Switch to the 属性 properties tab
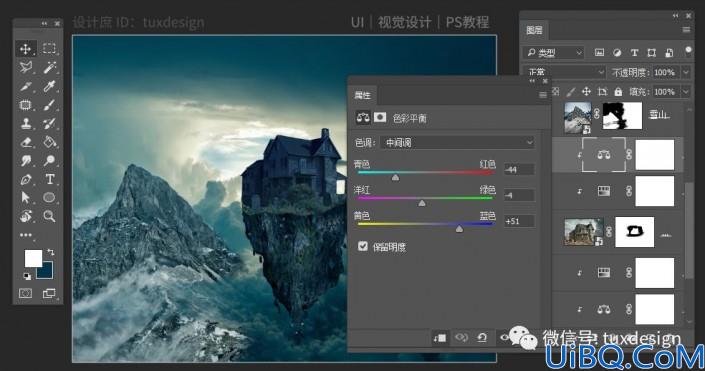This screenshot has width=705, height=371. (362, 95)
